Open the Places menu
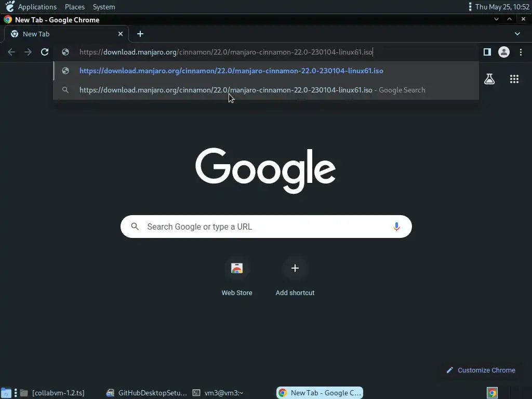The width and height of the screenshot is (532, 399). 75,7
